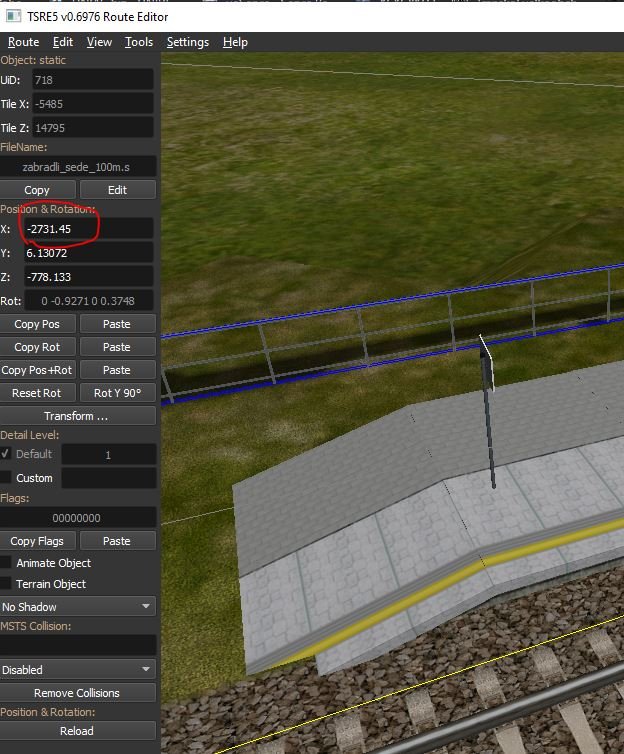
Task: Open the Transform ... dialog
Action: (x=78, y=416)
